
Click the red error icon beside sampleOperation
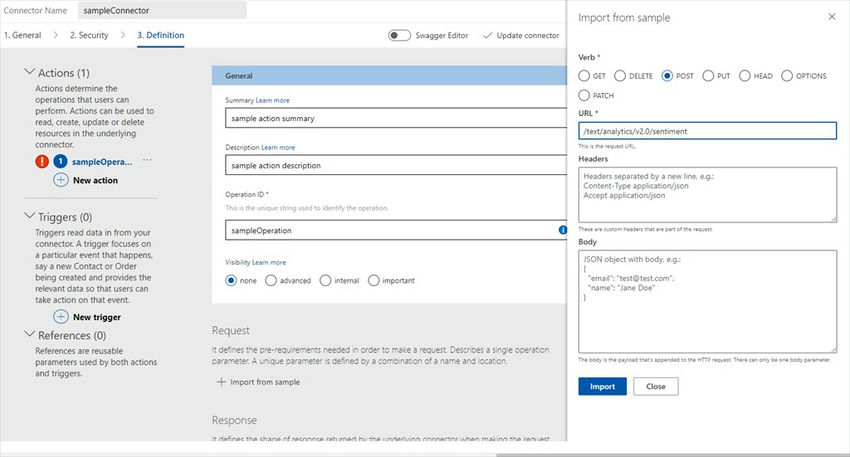coord(42,162)
